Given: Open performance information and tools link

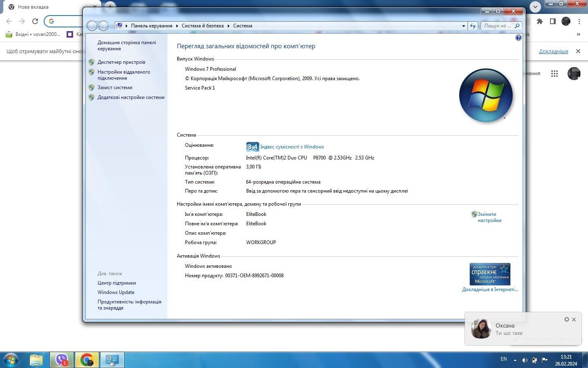Looking at the screenshot, I should pyautogui.click(x=129, y=305).
